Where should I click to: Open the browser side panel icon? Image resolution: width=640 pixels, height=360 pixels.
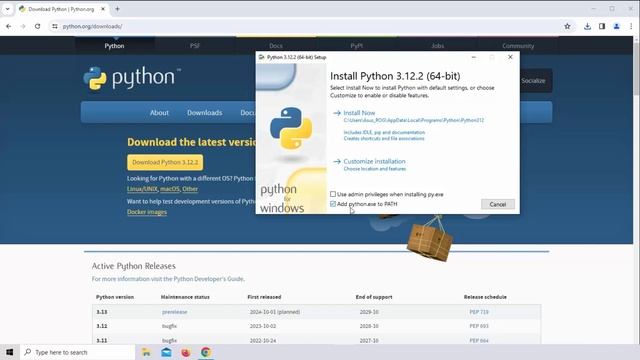click(x=602, y=26)
